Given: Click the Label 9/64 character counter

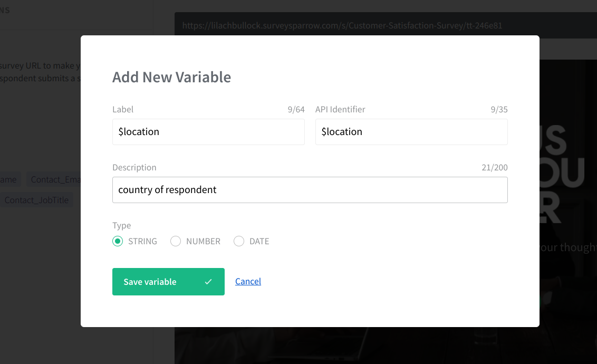Looking at the screenshot, I should click(x=296, y=110).
